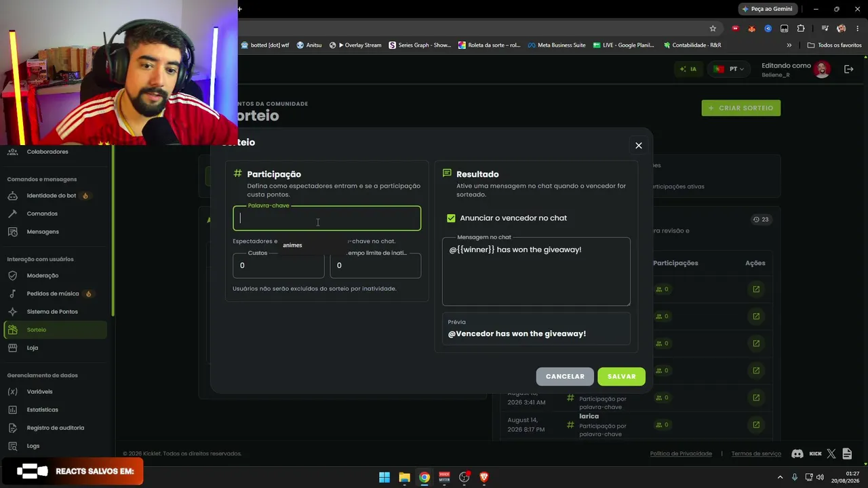Viewport: 868px width, 488px height.
Task: Click the Mensagem no chat text area
Action: (536, 271)
